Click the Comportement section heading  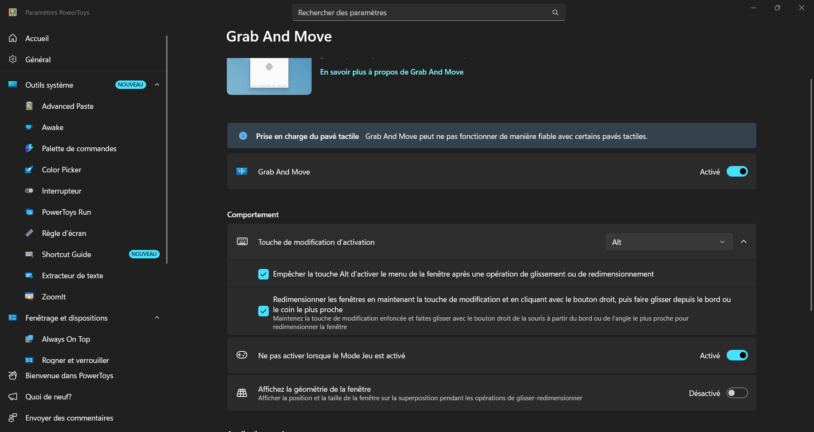click(253, 214)
